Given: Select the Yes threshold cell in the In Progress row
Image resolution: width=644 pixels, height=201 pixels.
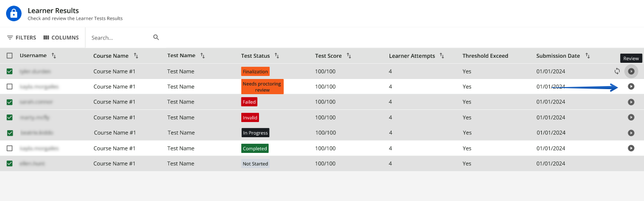Looking at the screenshot, I should pyautogui.click(x=467, y=133).
